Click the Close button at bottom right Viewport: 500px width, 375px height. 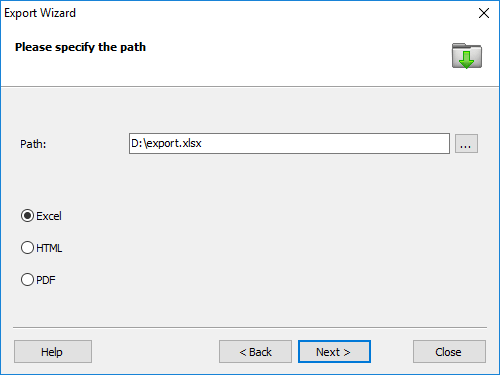(x=449, y=352)
